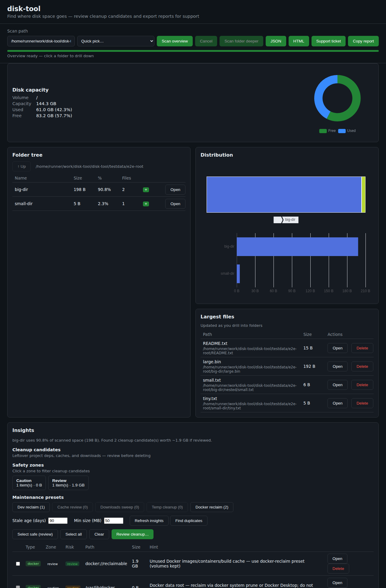Viewport: 386px width, 588px height.
Task: Apply the Docker reclaim (2) preset
Action: coord(212,507)
